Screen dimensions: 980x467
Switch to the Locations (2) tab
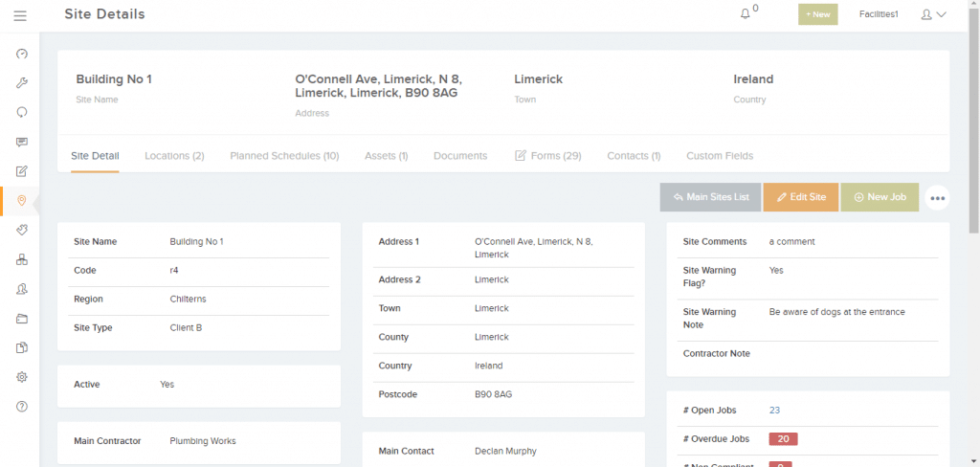[x=174, y=156]
